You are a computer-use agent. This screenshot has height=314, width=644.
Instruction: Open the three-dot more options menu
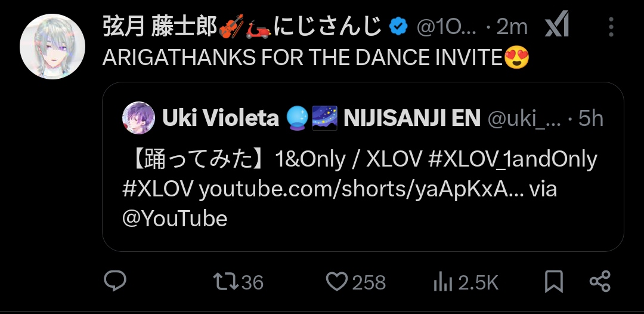(x=611, y=27)
